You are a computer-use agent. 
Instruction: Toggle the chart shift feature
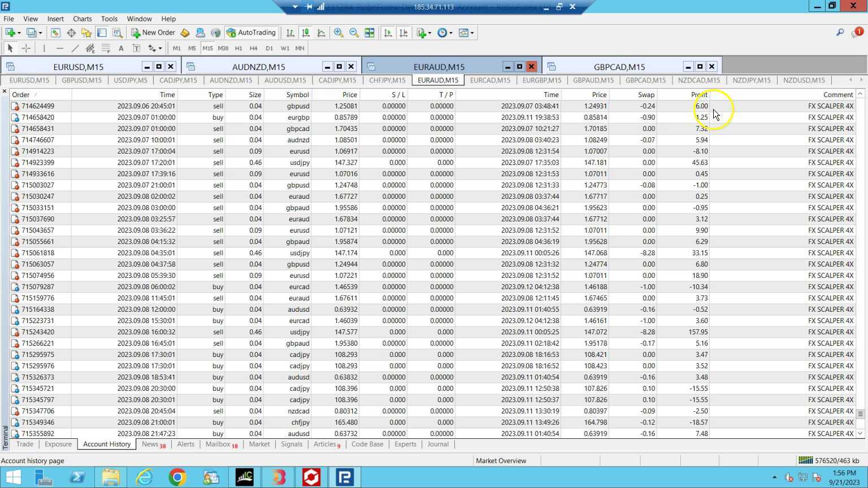pos(403,32)
